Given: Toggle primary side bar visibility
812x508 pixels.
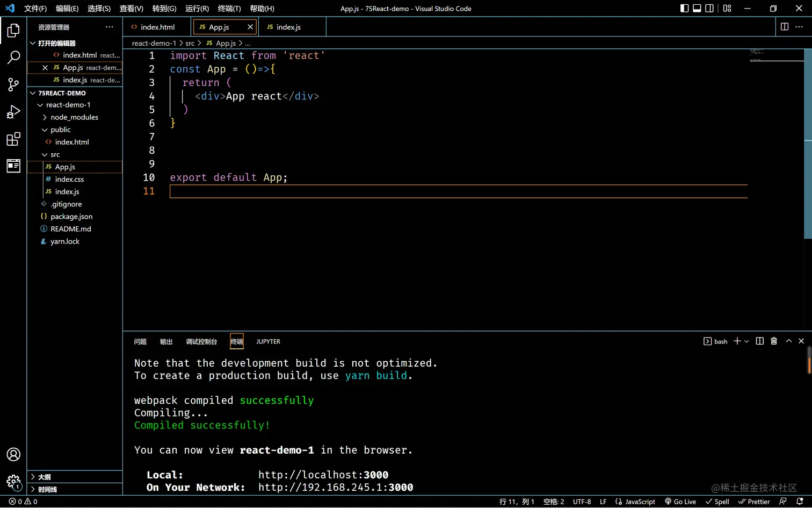Looking at the screenshot, I should [684, 8].
